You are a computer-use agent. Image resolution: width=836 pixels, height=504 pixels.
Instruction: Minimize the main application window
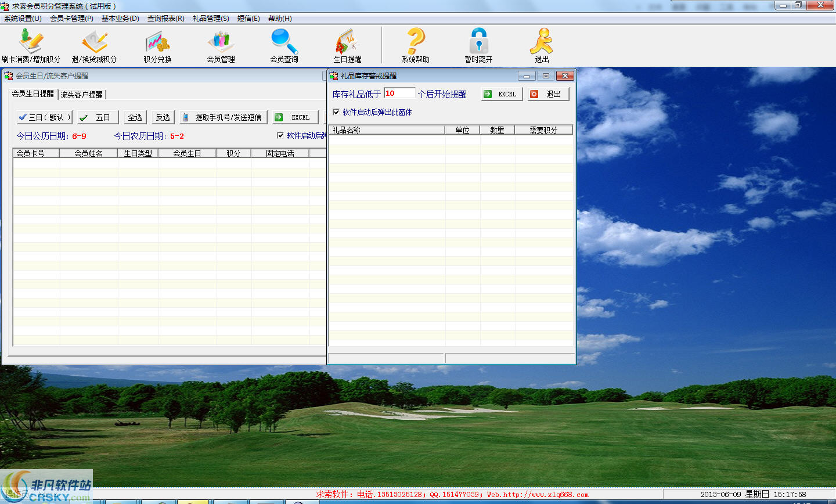[x=783, y=5]
